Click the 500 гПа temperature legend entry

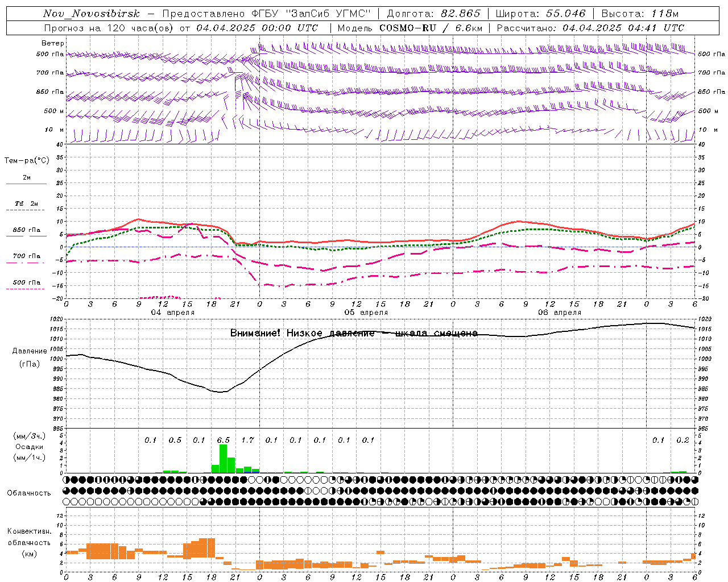coord(27,282)
